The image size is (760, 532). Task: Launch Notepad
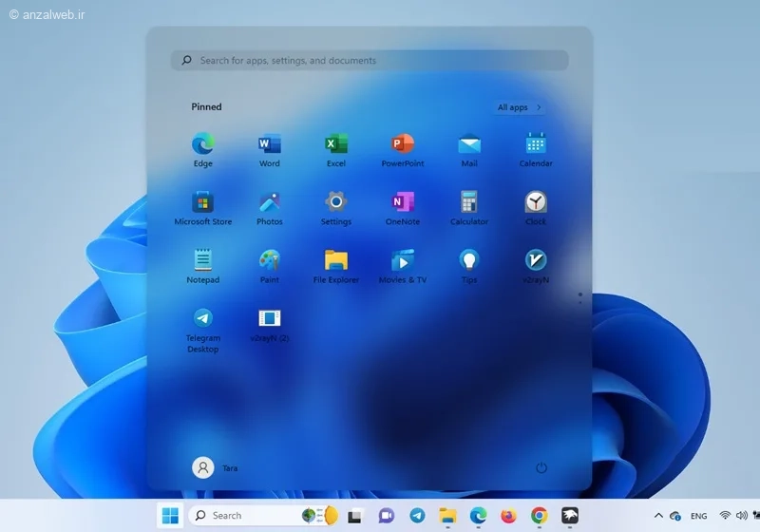[202, 267]
